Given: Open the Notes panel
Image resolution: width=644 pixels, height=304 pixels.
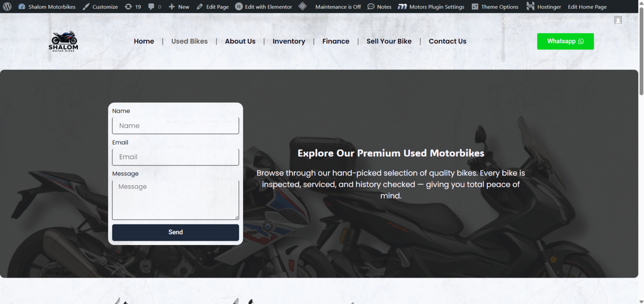Looking at the screenshot, I should click(x=379, y=6).
